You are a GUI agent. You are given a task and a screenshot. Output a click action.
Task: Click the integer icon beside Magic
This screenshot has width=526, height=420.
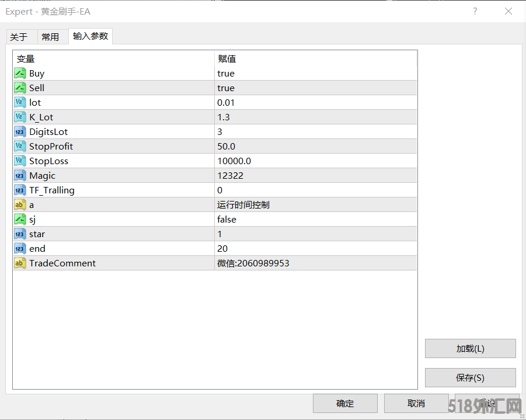pyautogui.click(x=20, y=175)
